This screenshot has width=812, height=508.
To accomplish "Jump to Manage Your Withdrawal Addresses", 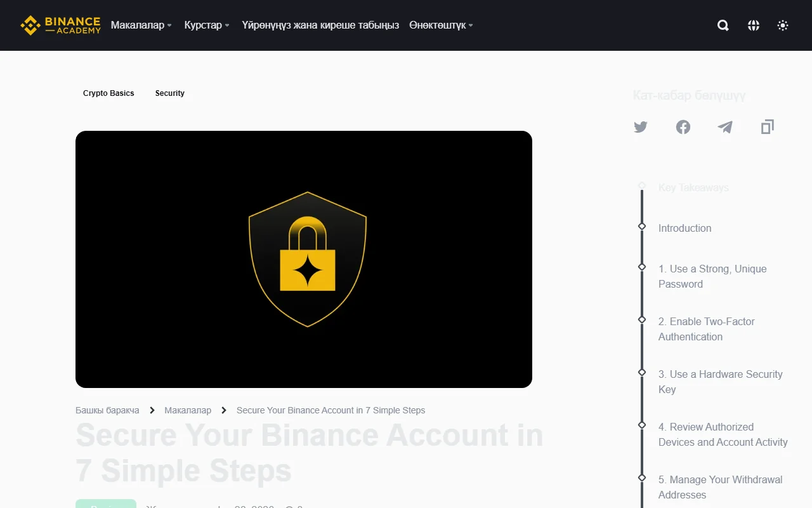I will (721, 487).
